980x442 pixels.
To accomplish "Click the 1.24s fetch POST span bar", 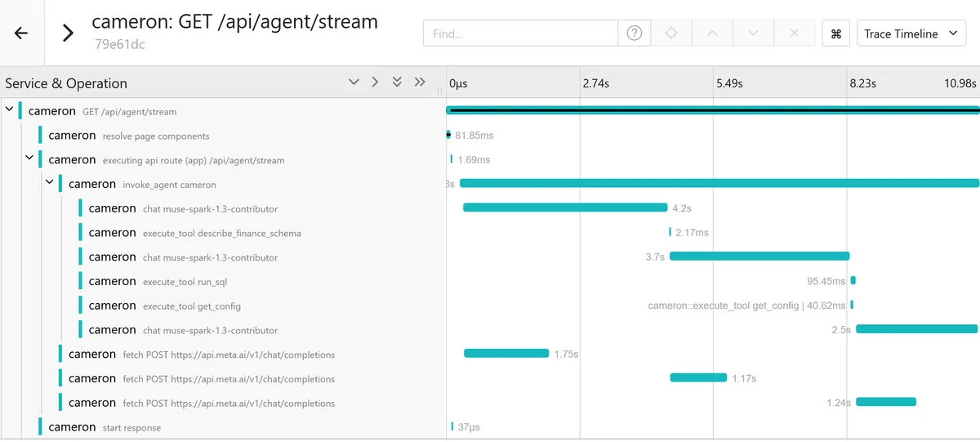I will point(886,402).
